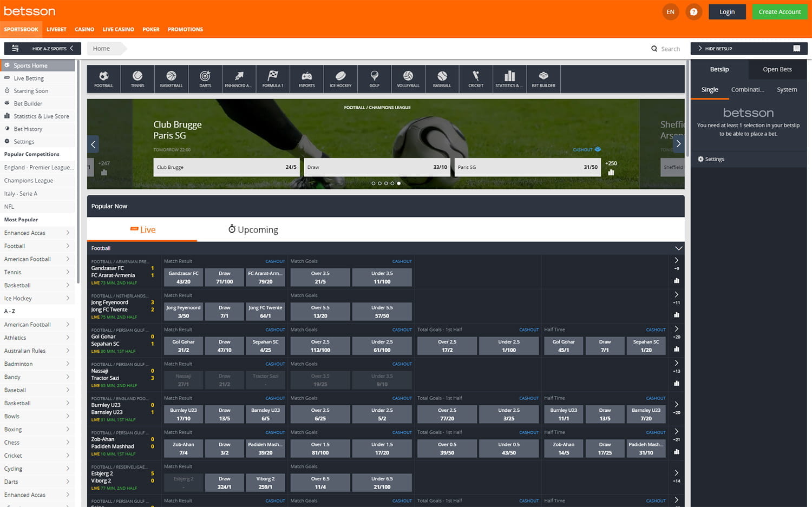Click the betsson logo
This screenshot has height=507, width=812.
pyautogui.click(x=29, y=11)
